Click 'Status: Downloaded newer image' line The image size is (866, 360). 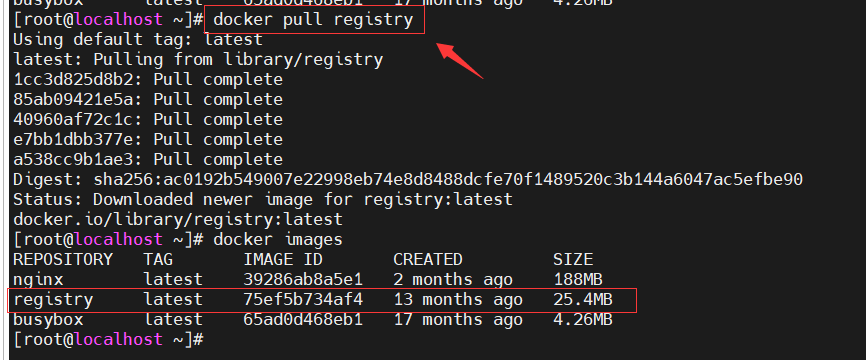[x=263, y=199]
